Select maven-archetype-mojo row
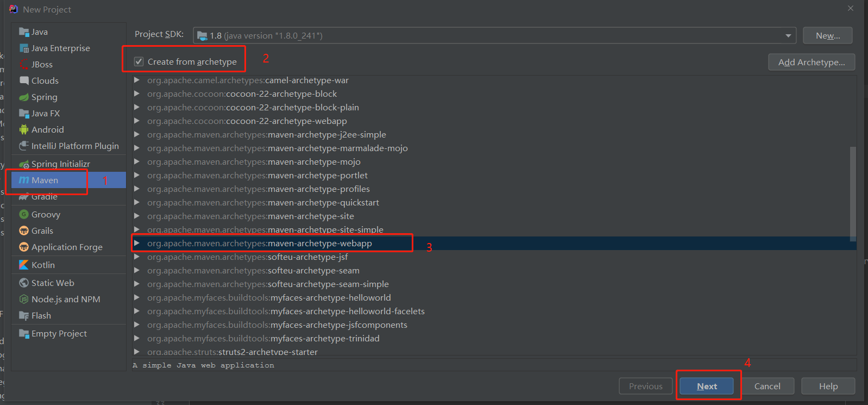 pos(494,162)
